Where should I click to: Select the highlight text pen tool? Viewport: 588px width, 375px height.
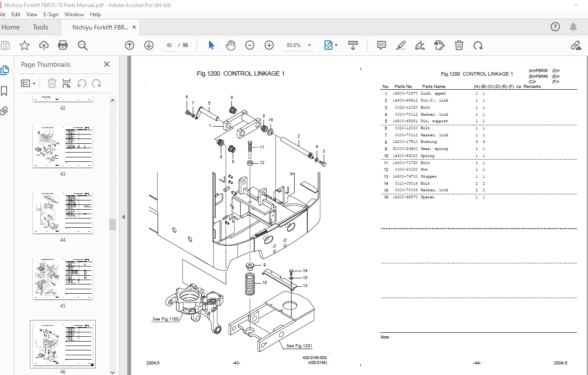point(401,45)
